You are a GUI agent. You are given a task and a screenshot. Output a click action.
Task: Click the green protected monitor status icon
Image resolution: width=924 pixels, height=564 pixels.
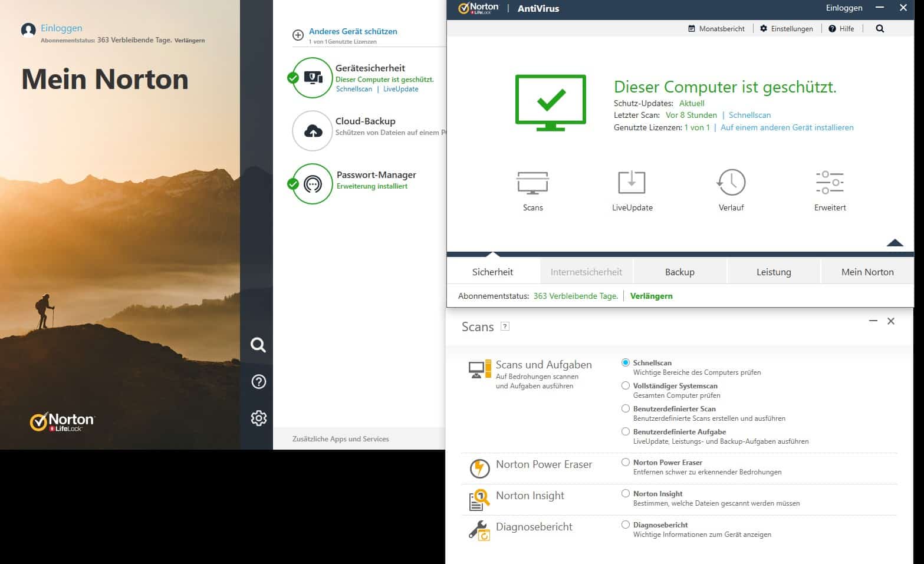point(551,103)
